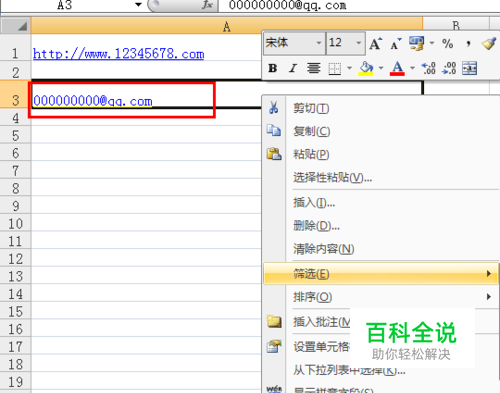Click Decrease Decimal icon
Image resolution: width=500 pixels, height=393 pixels.
click(x=449, y=68)
